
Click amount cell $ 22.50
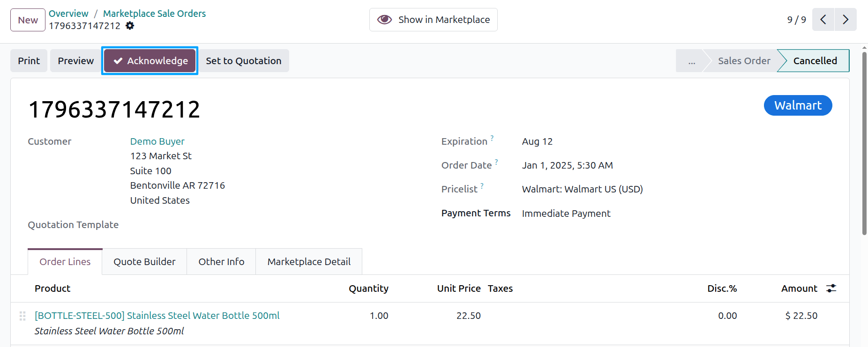coord(801,316)
